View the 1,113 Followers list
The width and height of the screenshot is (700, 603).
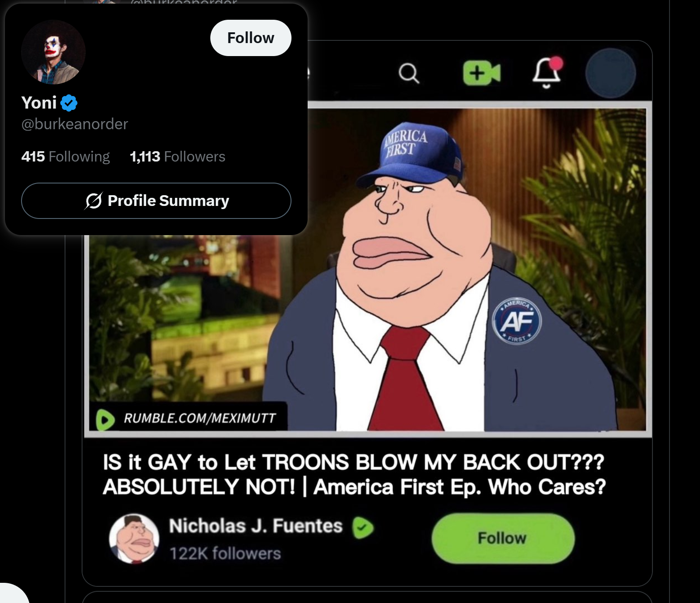coord(178,157)
